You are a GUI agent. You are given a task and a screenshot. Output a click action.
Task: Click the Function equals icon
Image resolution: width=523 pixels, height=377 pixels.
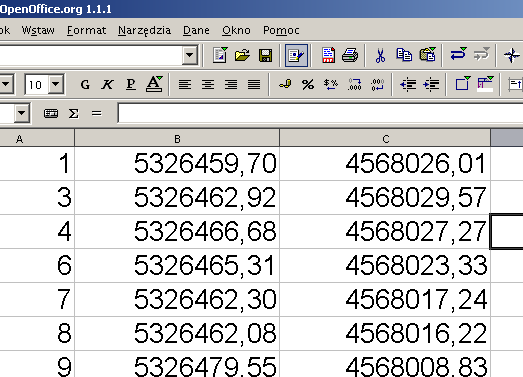[x=96, y=114]
